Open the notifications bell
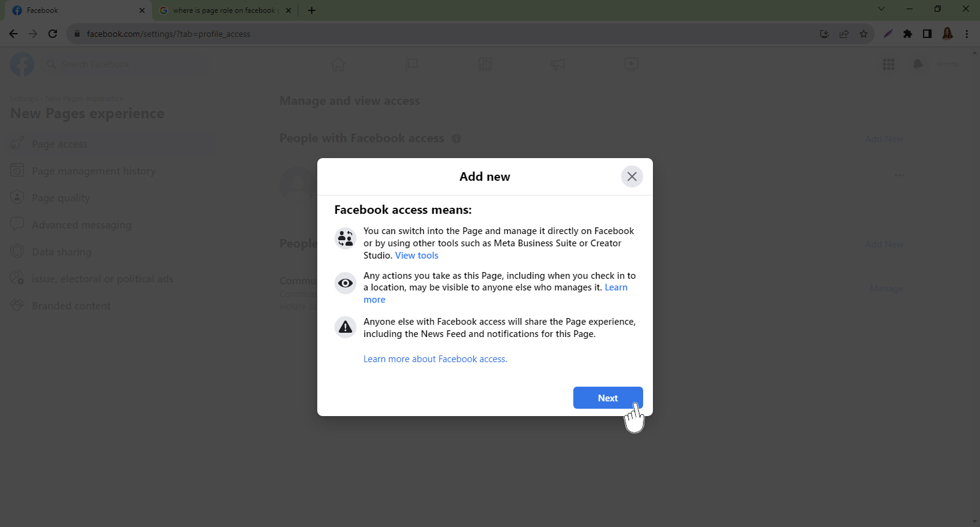Viewport: 980px width, 527px height. [x=918, y=64]
